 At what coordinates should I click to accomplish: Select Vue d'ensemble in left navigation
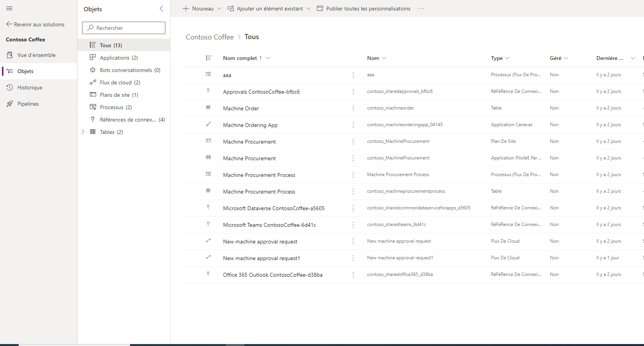[39, 55]
